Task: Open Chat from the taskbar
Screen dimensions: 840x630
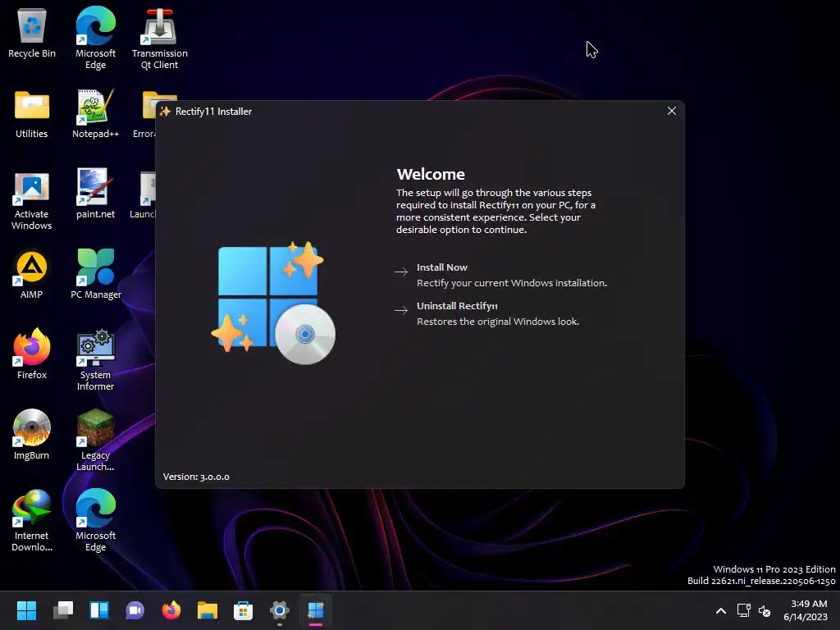Action: 135,610
